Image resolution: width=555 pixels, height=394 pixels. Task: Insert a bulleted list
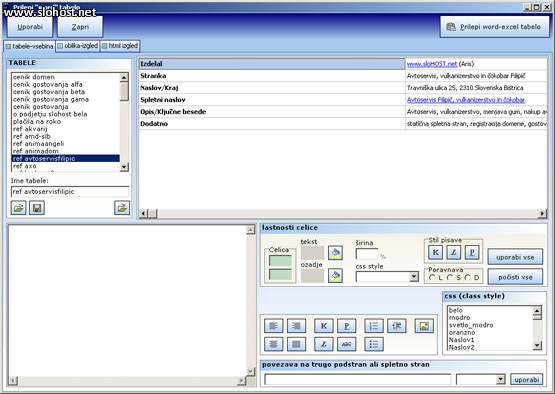tap(374, 344)
